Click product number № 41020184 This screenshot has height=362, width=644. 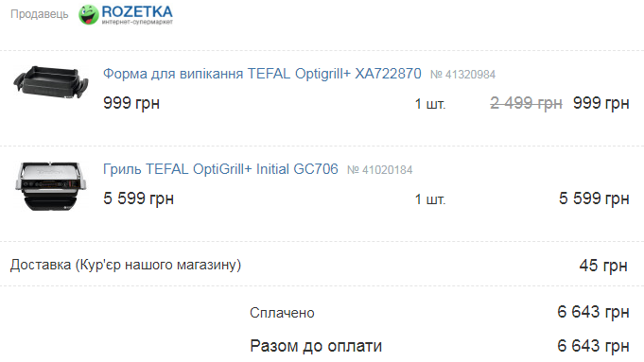point(380,170)
